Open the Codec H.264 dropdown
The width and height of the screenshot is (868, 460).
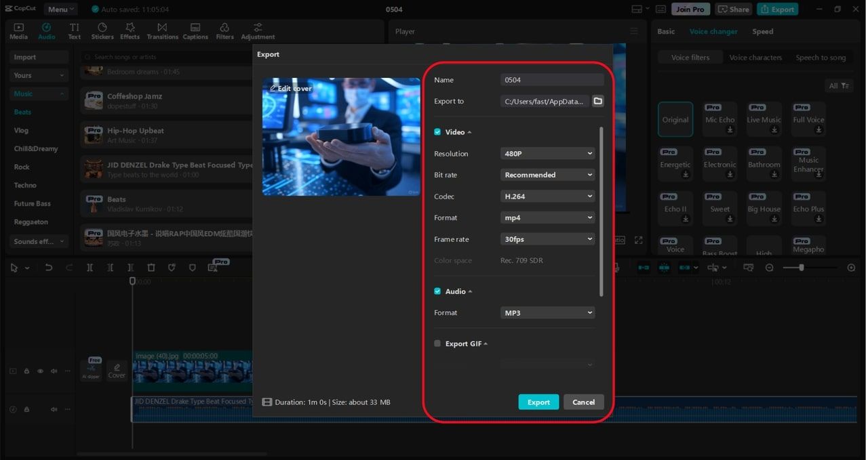[548, 196]
